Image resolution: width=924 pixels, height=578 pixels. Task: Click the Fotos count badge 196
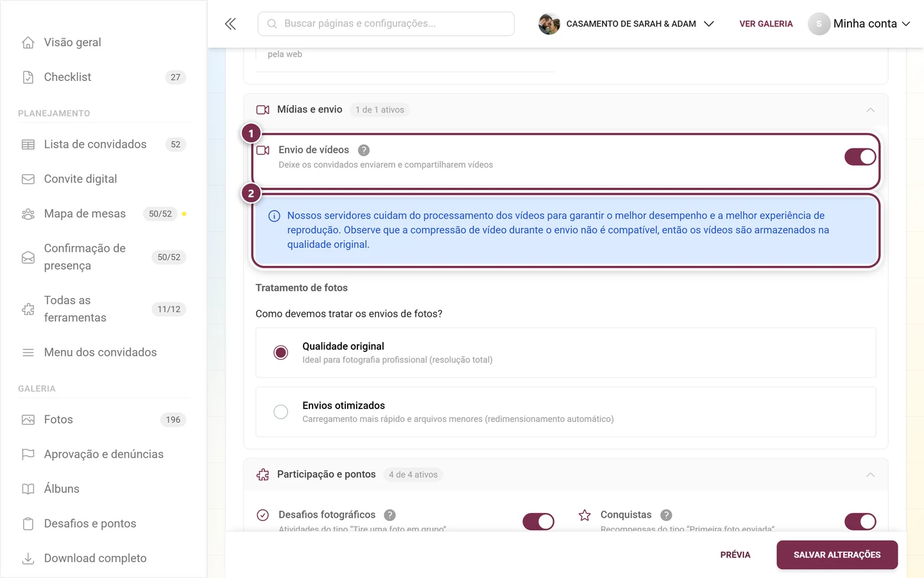(x=173, y=419)
